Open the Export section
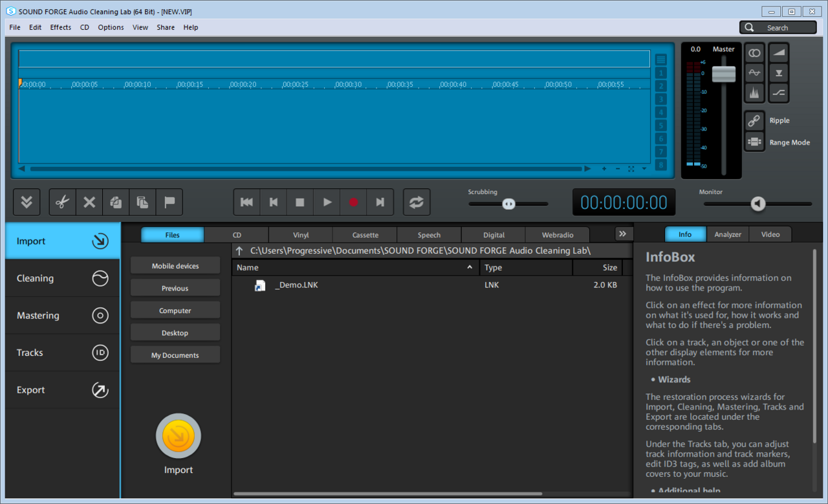This screenshot has height=504, width=828. tap(63, 389)
